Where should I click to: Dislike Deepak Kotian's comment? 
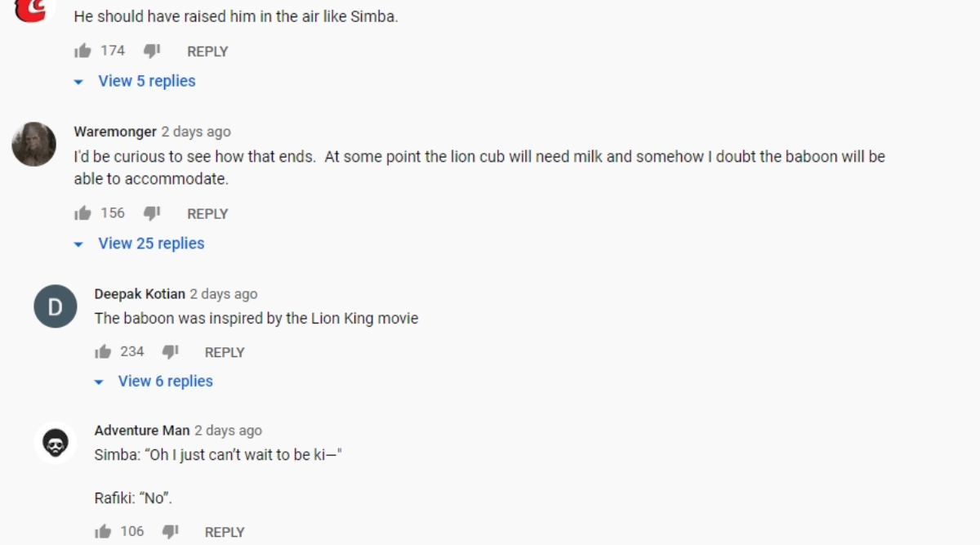[170, 352]
